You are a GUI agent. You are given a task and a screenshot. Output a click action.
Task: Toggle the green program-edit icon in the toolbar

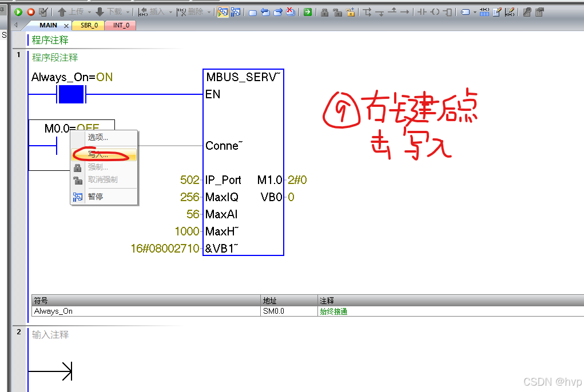coord(307,11)
